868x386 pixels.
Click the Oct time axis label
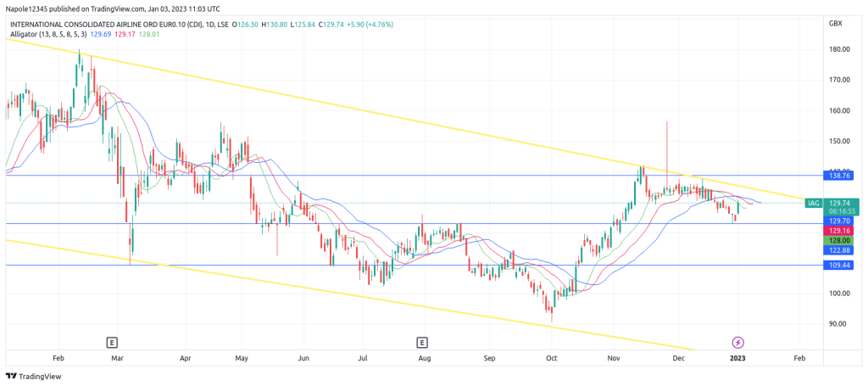[552, 359]
